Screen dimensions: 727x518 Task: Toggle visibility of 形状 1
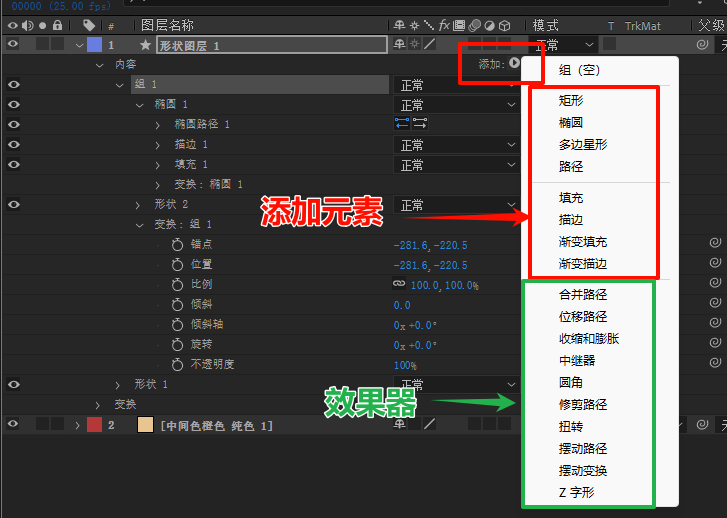click(x=14, y=384)
